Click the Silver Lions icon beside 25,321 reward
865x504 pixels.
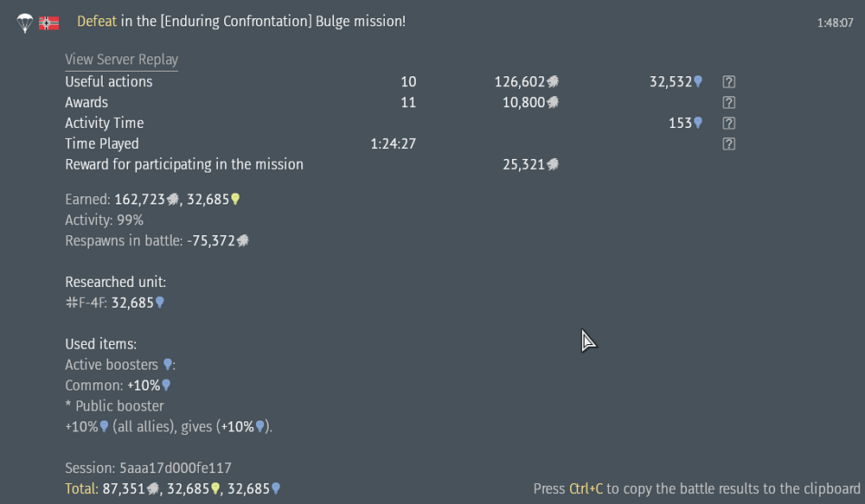(551, 164)
